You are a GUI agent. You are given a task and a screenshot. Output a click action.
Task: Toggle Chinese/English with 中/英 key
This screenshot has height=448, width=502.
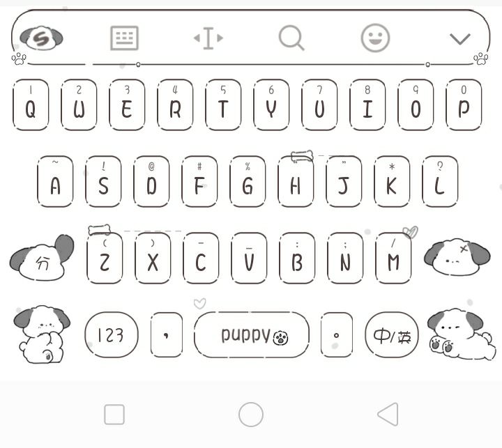[392, 335]
